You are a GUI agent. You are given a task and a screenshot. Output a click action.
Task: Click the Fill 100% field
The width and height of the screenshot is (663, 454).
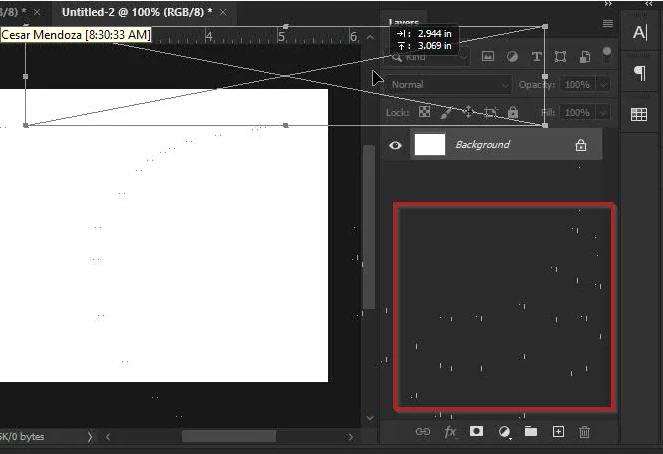pyautogui.click(x=577, y=112)
